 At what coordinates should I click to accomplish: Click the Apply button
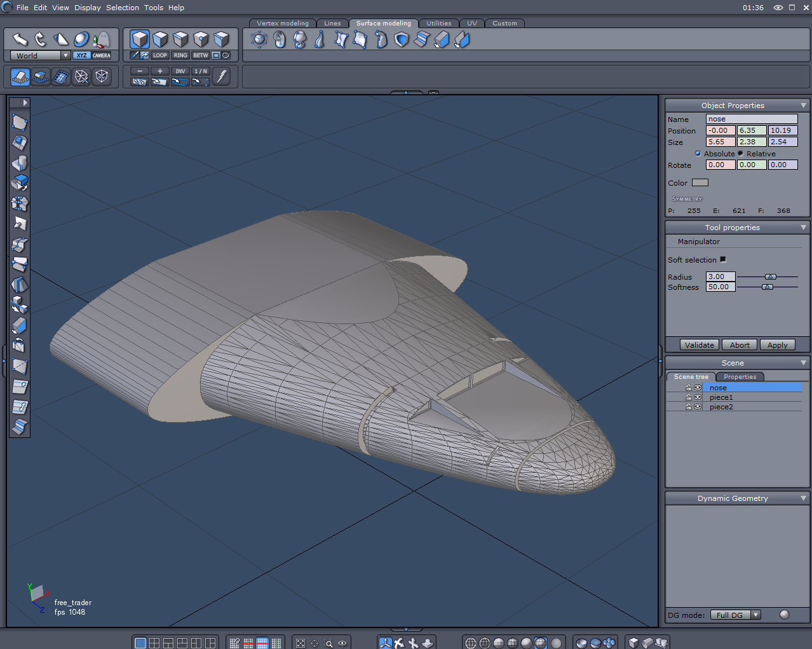click(778, 345)
